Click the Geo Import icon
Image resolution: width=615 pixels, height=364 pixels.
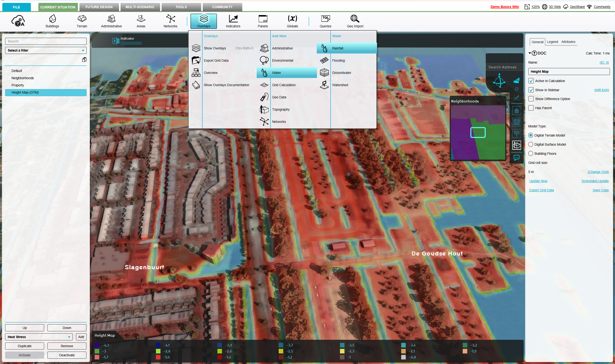(355, 21)
